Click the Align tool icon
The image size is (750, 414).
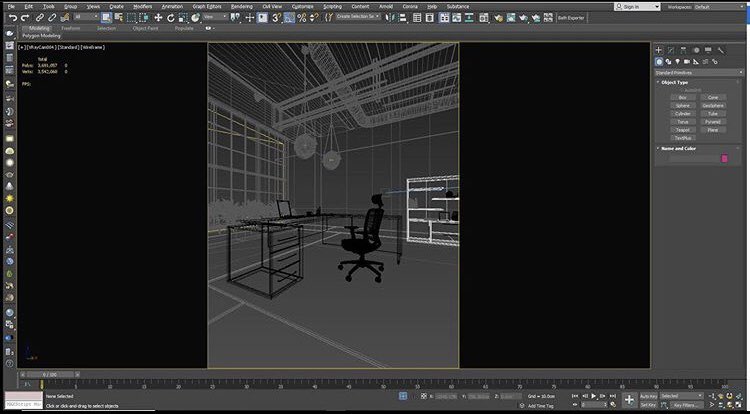pyautogui.click(x=403, y=18)
